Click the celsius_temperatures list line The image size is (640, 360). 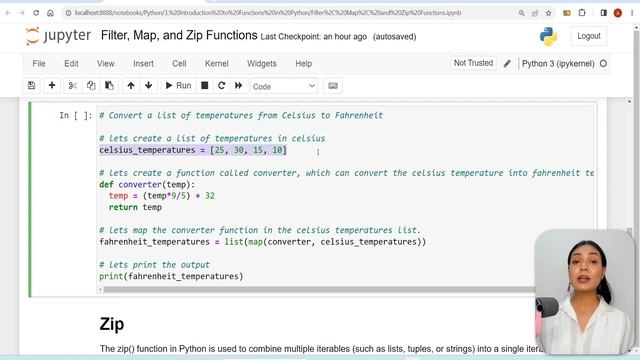[x=193, y=150]
